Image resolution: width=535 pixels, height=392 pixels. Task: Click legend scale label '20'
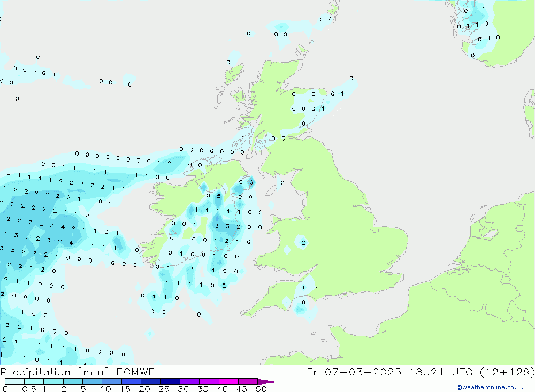point(144,389)
